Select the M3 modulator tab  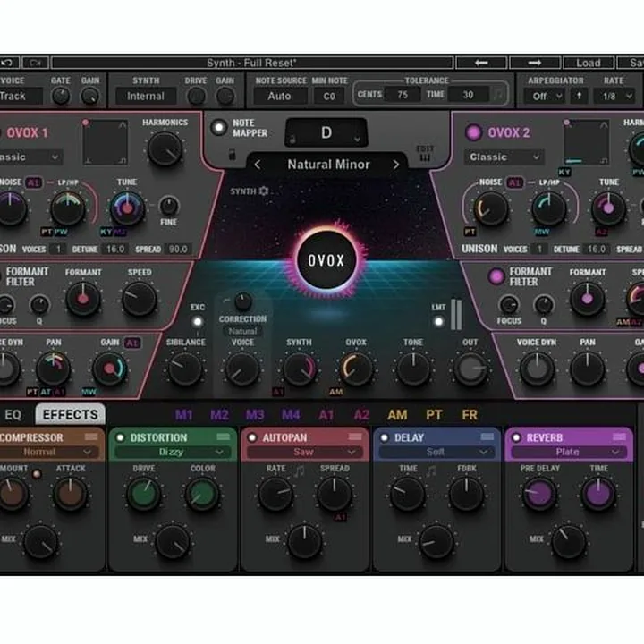click(255, 415)
